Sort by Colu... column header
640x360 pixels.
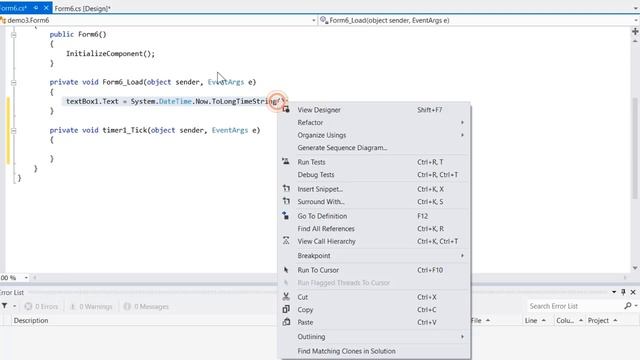coord(569,320)
